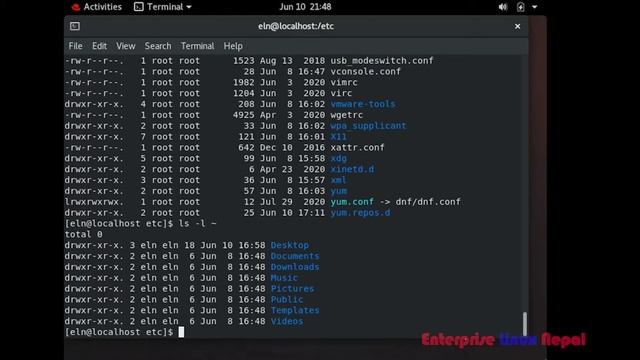
Task: Open the File menu
Action: pos(76,46)
